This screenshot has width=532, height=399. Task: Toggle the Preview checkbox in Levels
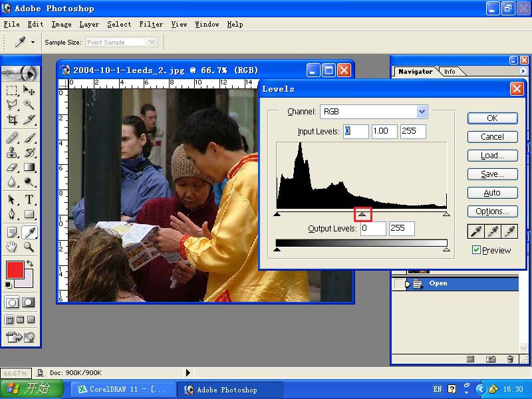point(476,250)
